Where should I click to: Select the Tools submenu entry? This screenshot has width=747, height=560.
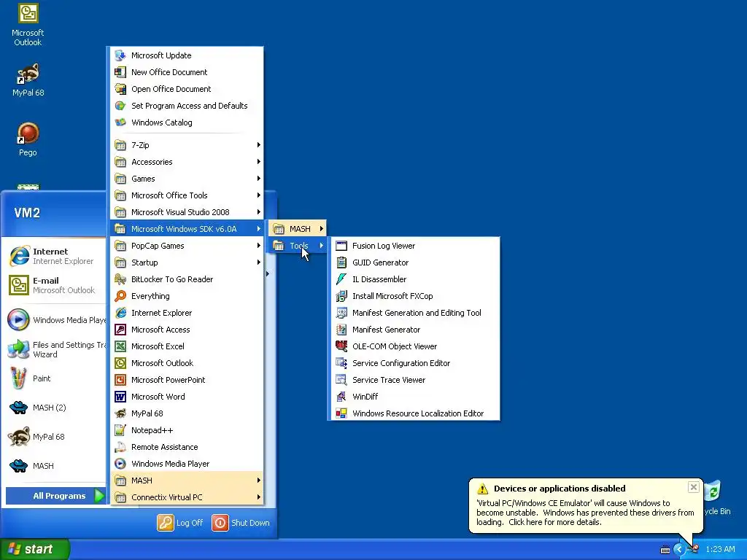point(298,246)
